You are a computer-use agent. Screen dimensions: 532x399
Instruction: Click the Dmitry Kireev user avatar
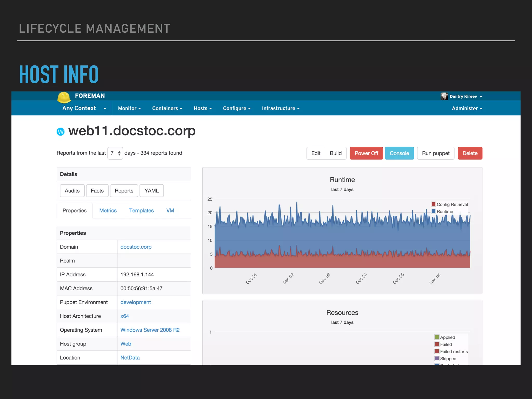tap(444, 96)
